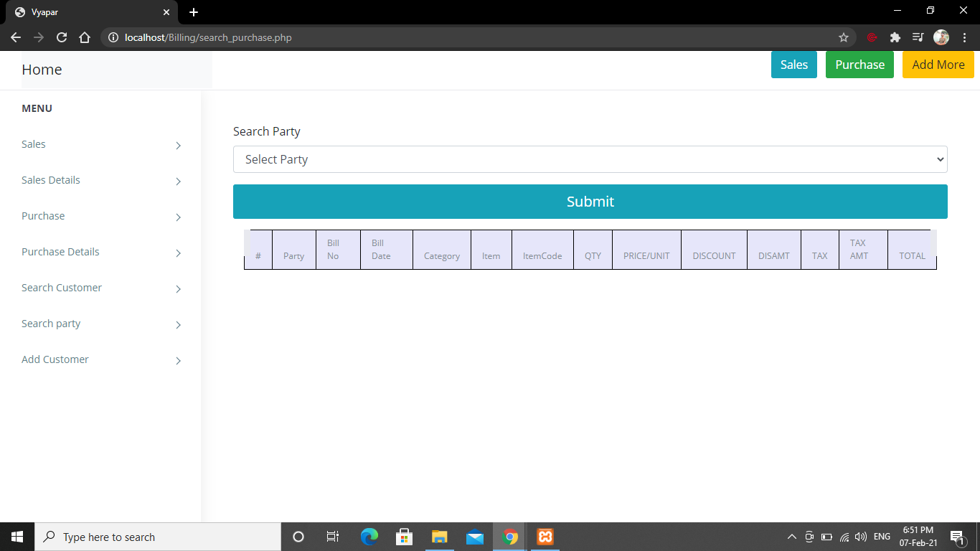Open the Chrome three-dot menu
980x551 pixels.
(x=964, y=37)
